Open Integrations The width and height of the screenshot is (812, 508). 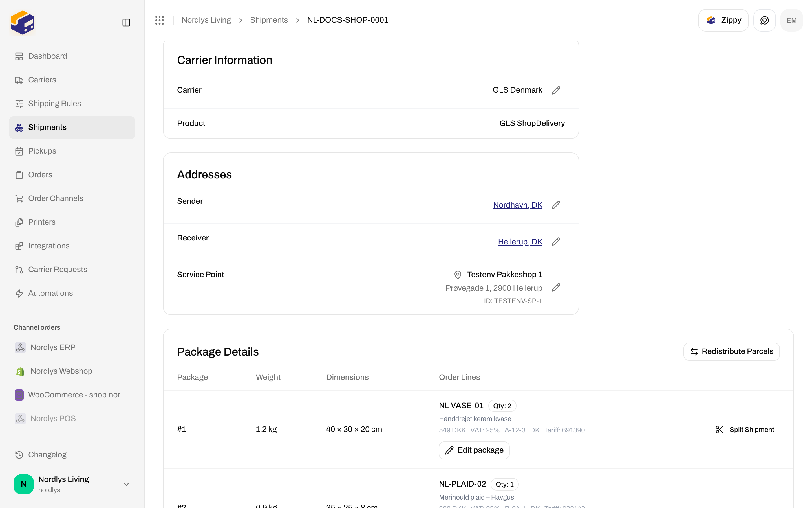point(72,246)
